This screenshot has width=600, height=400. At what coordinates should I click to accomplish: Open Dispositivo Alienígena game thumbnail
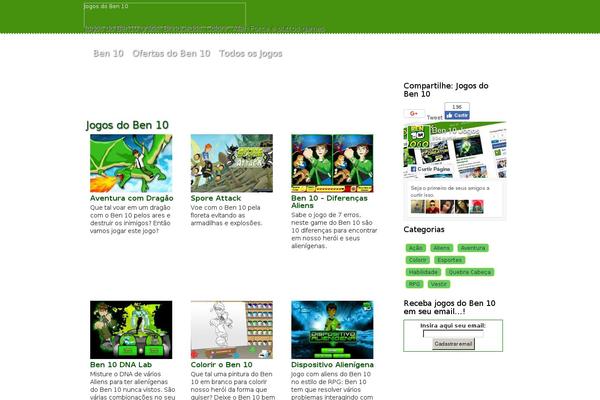click(332, 330)
